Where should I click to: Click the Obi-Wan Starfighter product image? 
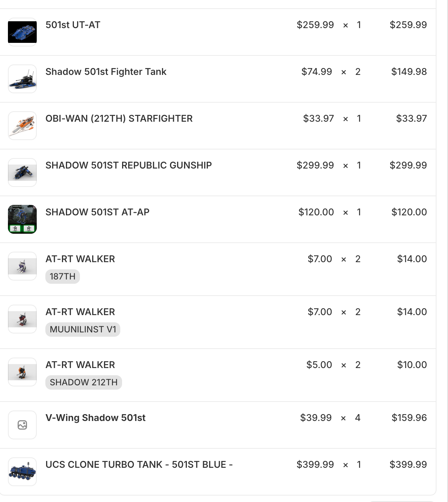pos(22,126)
